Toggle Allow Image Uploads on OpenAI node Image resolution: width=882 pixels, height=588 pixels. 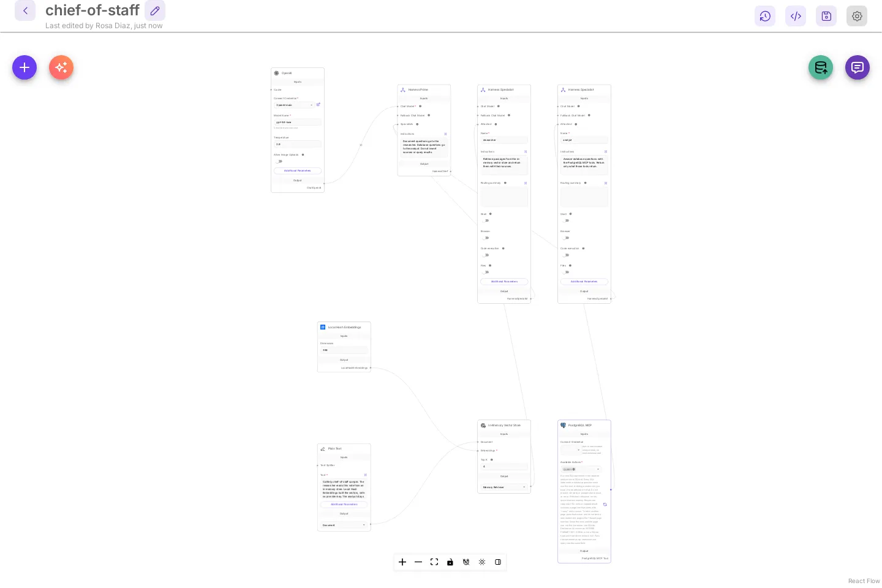coord(279,162)
